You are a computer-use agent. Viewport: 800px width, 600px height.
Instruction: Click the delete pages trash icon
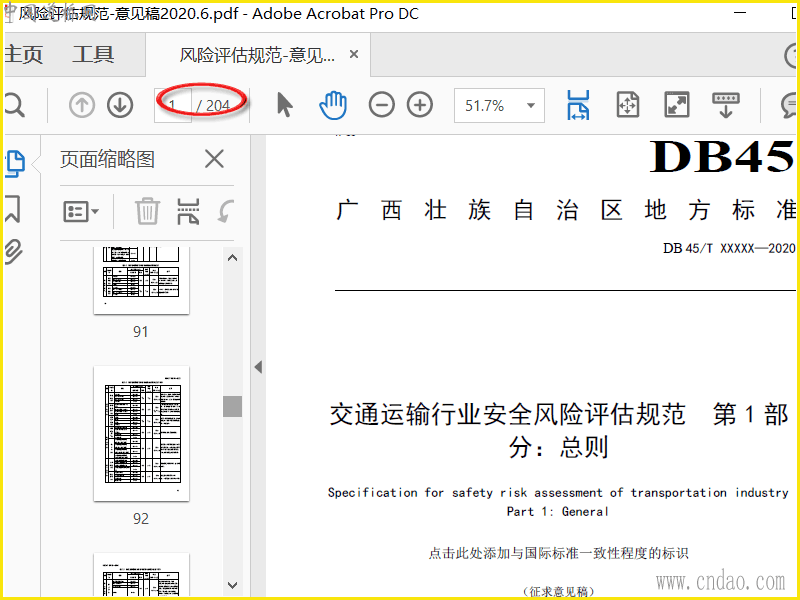147,211
